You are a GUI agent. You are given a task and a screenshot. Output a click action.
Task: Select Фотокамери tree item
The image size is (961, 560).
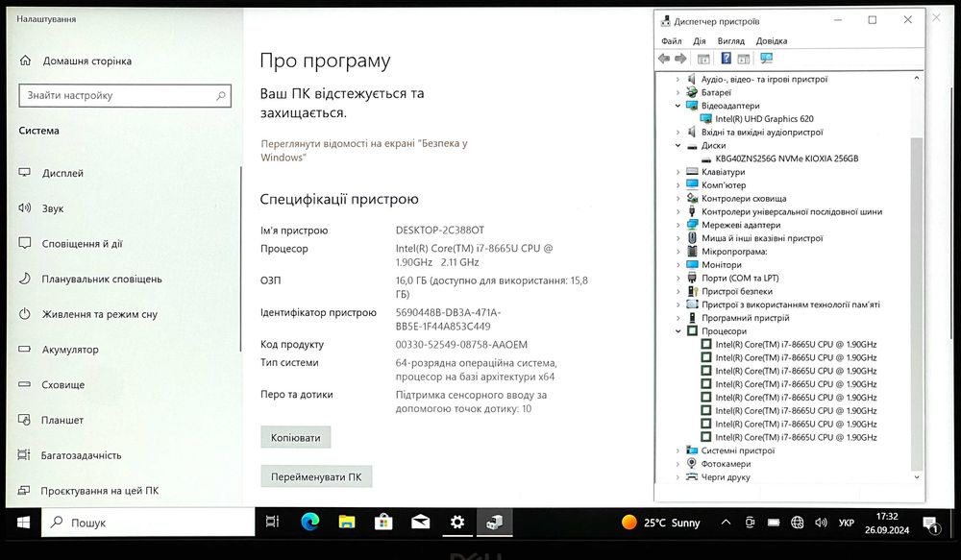pyautogui.click(x=726, y=464)
